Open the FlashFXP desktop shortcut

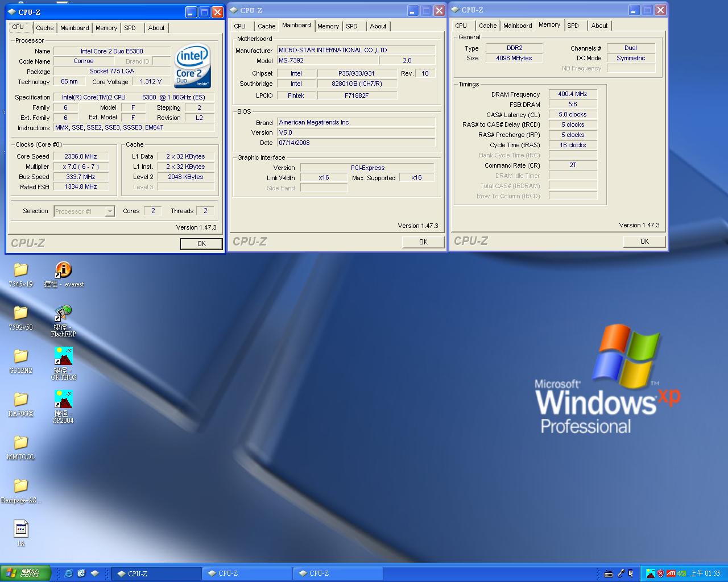[x=63, y=313]
